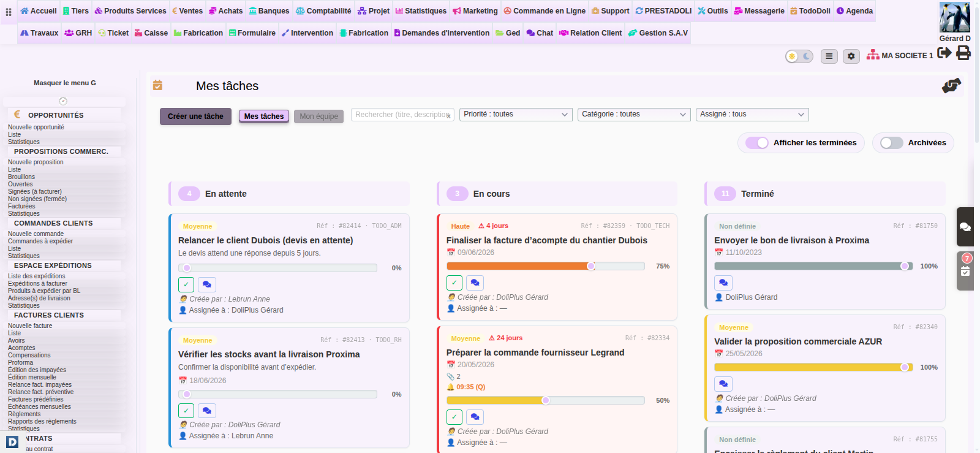This screenshot has width=980, height=453.
Task: Open Commandes à expédier sidebar link
Action: tap(40, 242)
